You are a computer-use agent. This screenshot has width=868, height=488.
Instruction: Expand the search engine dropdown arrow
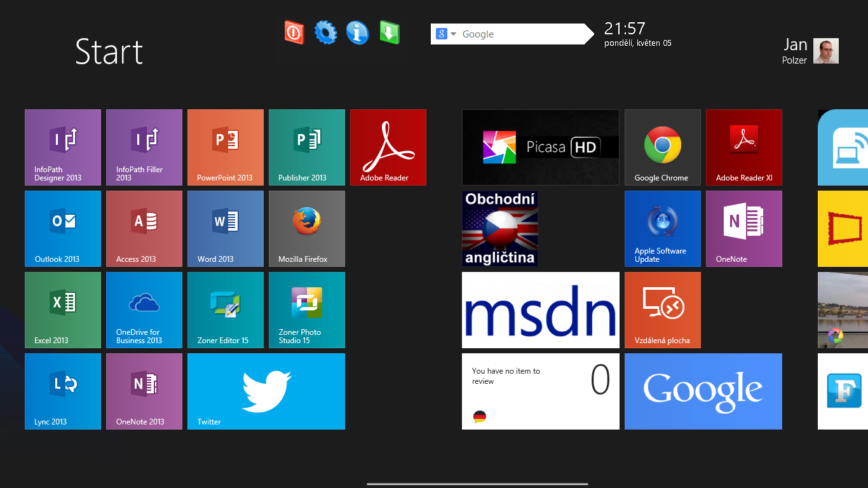pyautogui.click(x=454, y=34)
